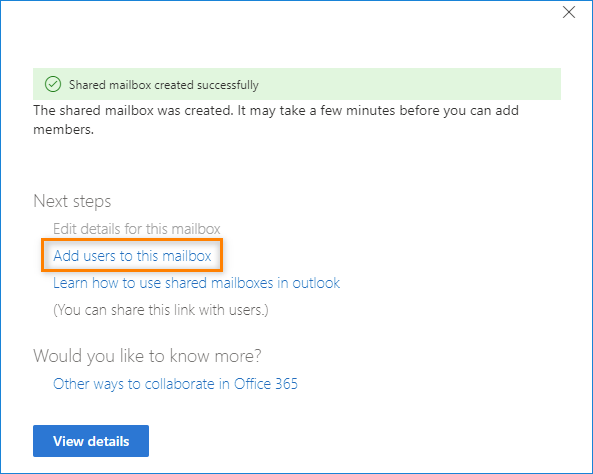Viewport: 593px width, 474px height.
Task: Click the View details button
Action: [x=91, y=441]
